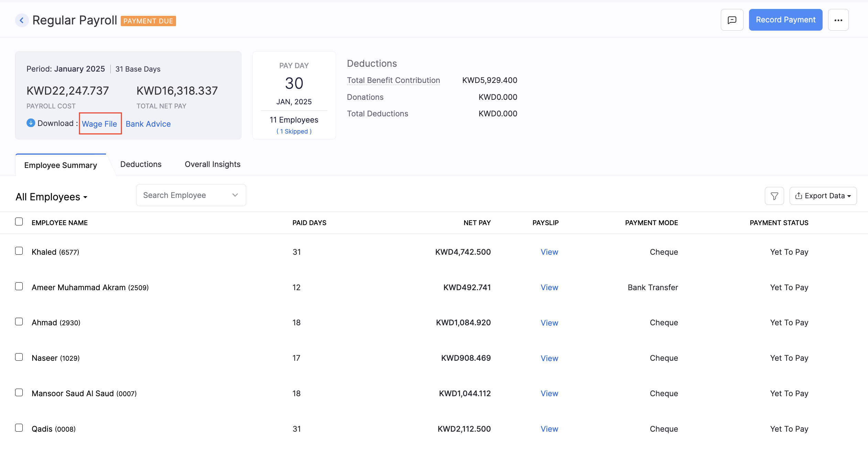Open the All Employees filter dropdown
The height and width of the screenshot is (453, 868).
click(51, 197)
